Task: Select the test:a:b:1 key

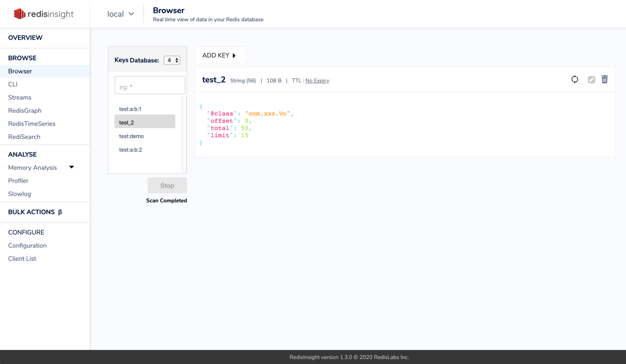Action: tap(130, 109)
